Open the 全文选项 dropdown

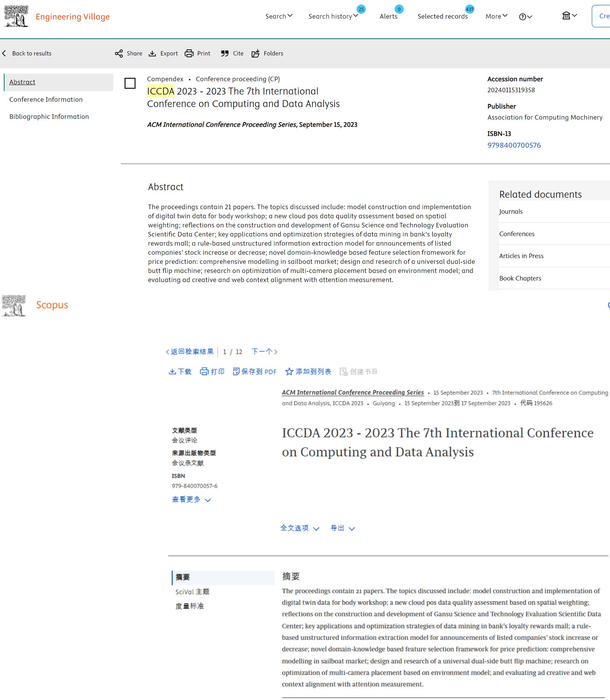pyautogui.click(x=300, y=528)
